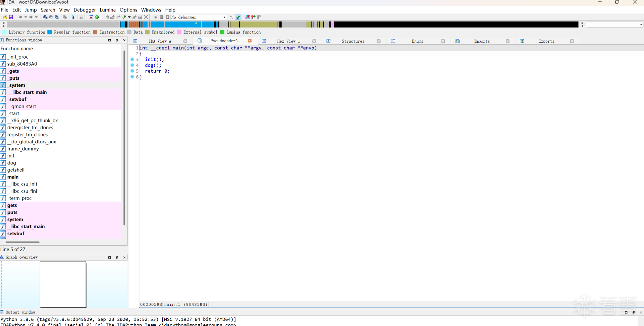The image size is (644, 326).
Task: Close the Pseudocode-A tab
Action: tap(250, 41)
